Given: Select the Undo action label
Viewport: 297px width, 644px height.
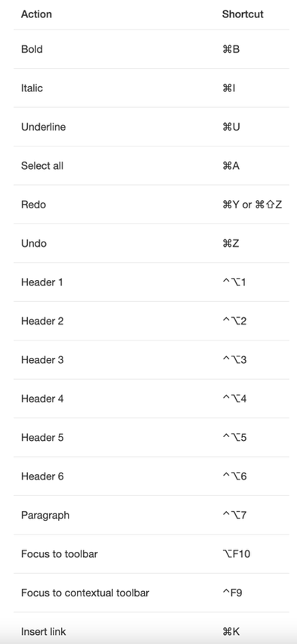Looking at the screenshot, I should tap(34, 243).
